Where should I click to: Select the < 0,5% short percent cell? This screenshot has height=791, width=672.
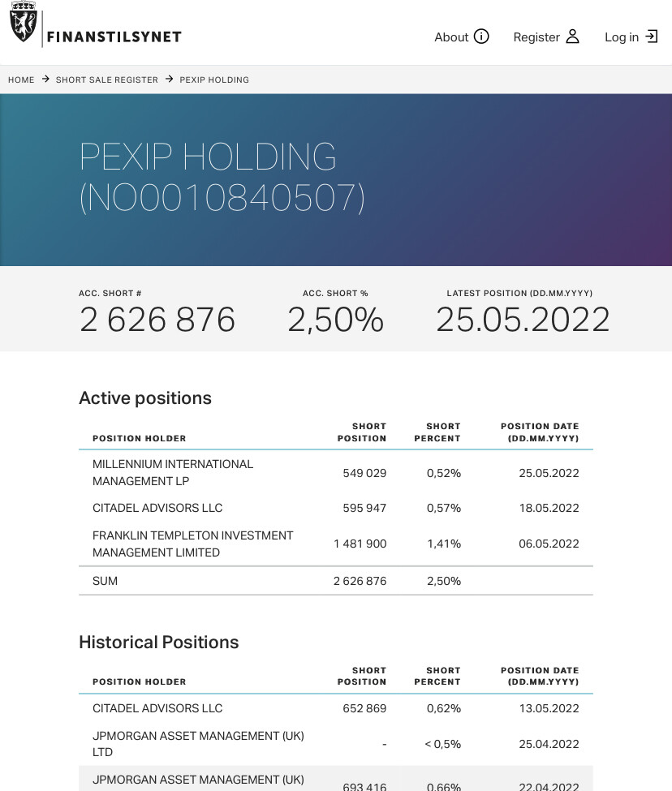[x=442, y=744]
